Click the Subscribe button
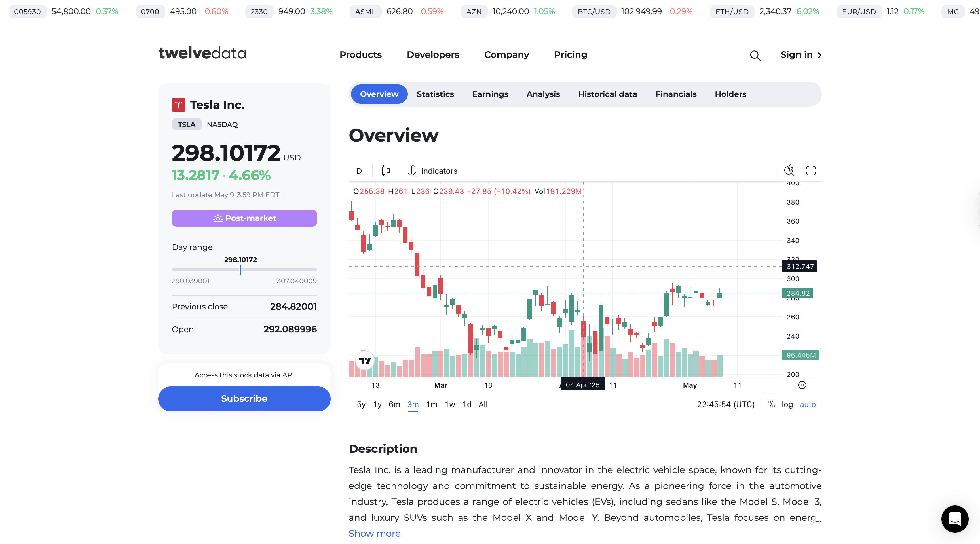The width and height of the screenshot is (980, 544). pyautogui.click(x=244, y=398)
